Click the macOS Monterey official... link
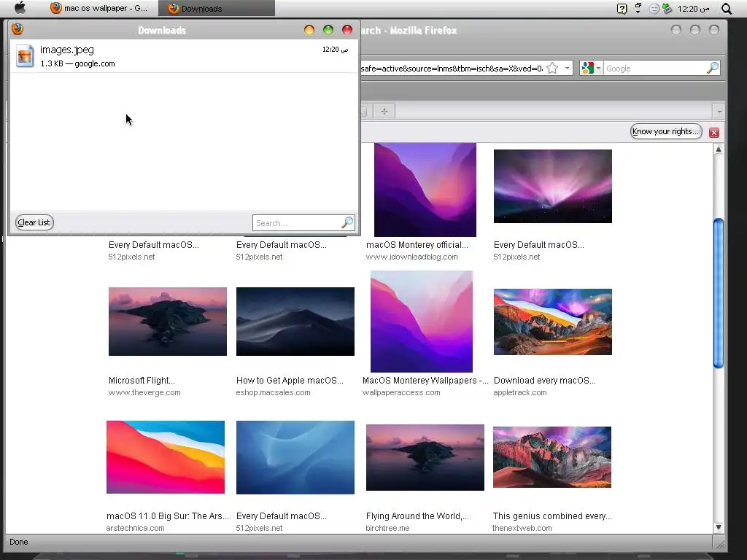The width and height of the screenshot is (747, 560). pyautogui.click(x=417, y=245)
